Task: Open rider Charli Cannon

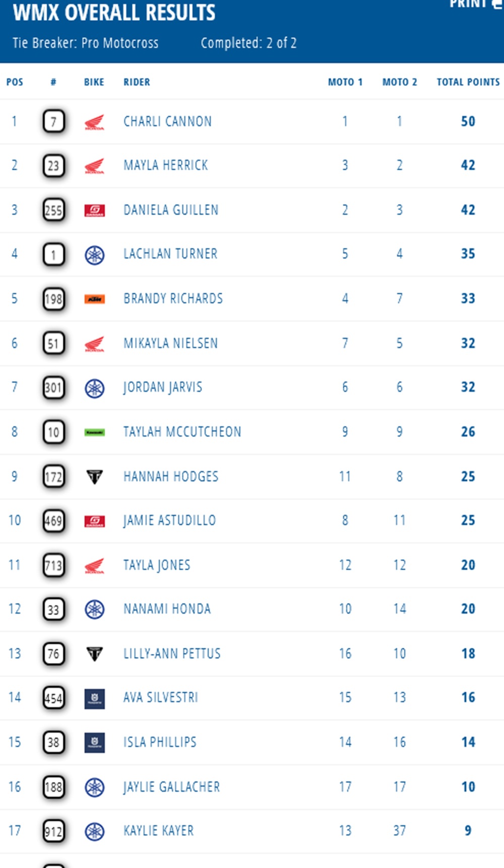Action: (167, 121)
